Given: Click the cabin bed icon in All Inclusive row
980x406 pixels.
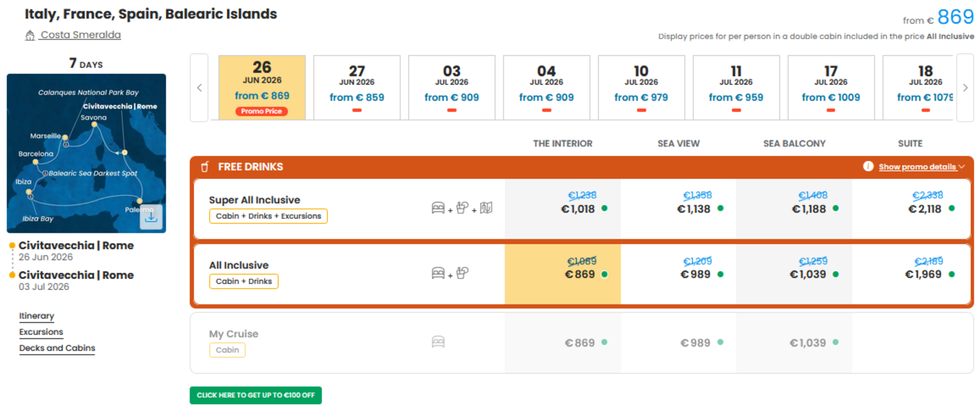Looking at the screenshot, I should pyautogui.click(x=438, y=273).
